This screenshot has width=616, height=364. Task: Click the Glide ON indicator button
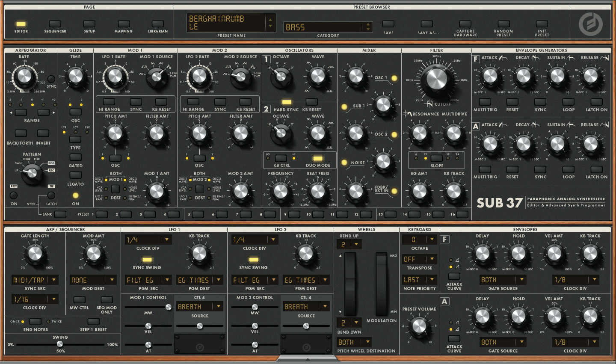(76, 195)
